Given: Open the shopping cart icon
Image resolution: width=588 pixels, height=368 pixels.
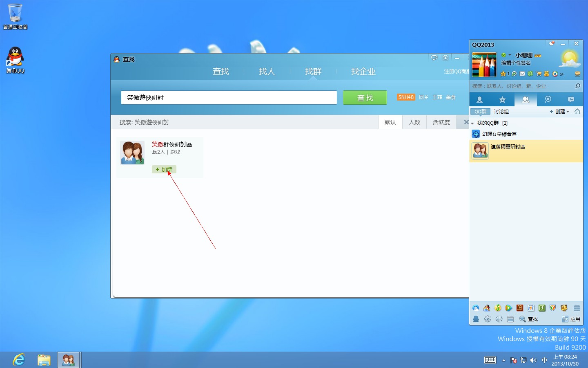Looking at the screenshot, I should click(539, 74).
